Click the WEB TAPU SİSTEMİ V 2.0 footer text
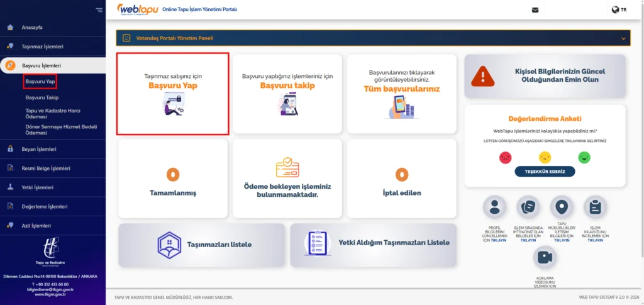Screen dimensions: 644x305 tap(608, 297)
